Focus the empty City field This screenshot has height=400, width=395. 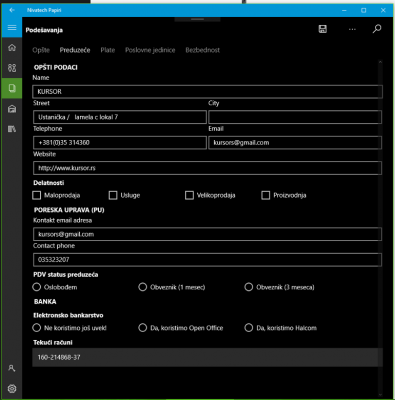tap(295, 117)
